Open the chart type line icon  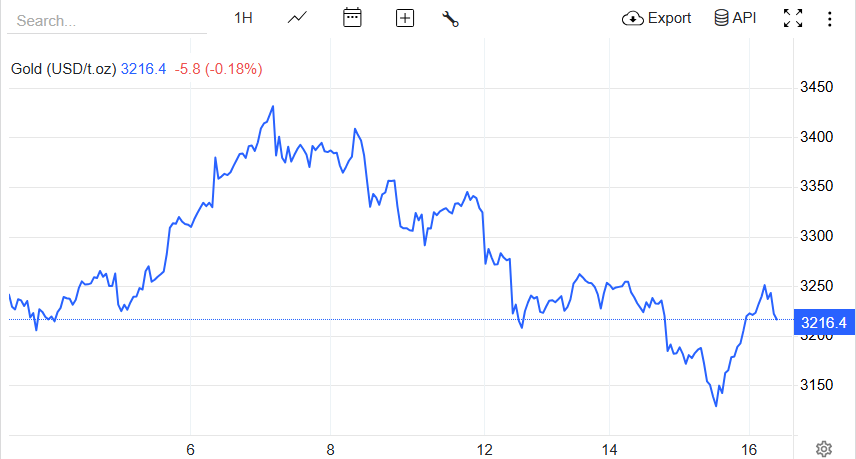(298, 19)
